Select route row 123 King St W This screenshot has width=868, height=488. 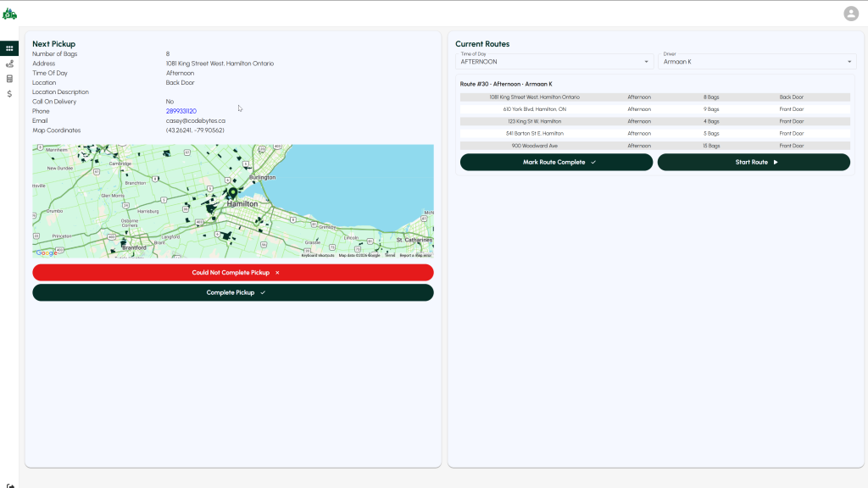coord(655,121)
